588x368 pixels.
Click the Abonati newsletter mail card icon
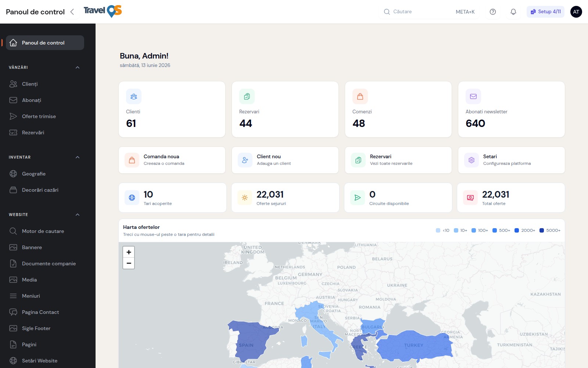click(473, 96)
